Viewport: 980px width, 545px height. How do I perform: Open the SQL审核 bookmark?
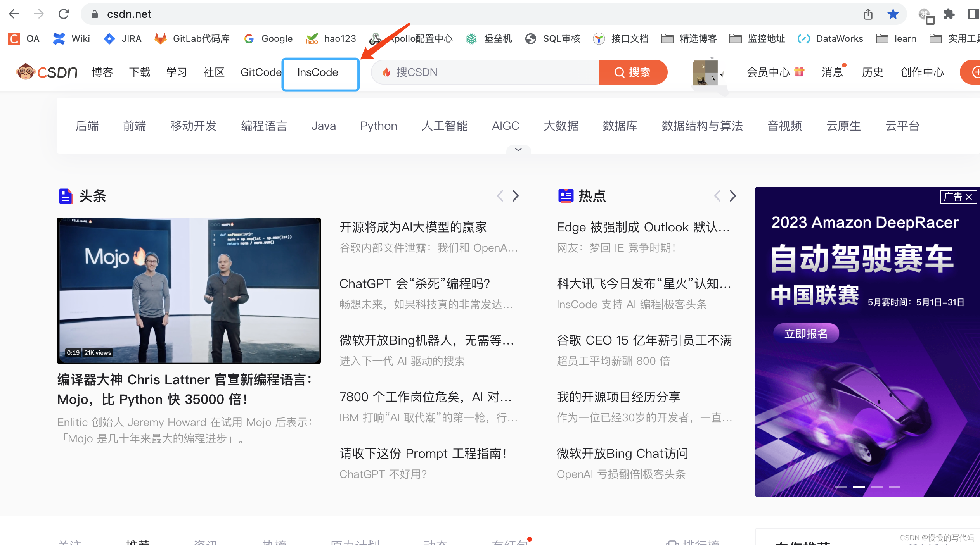pos(553,39)
